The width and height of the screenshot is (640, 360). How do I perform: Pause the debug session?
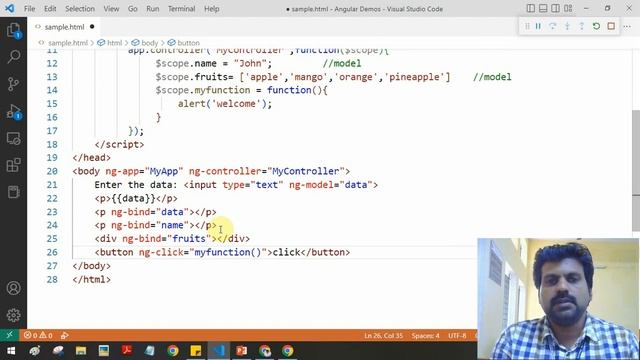point(538,26)
